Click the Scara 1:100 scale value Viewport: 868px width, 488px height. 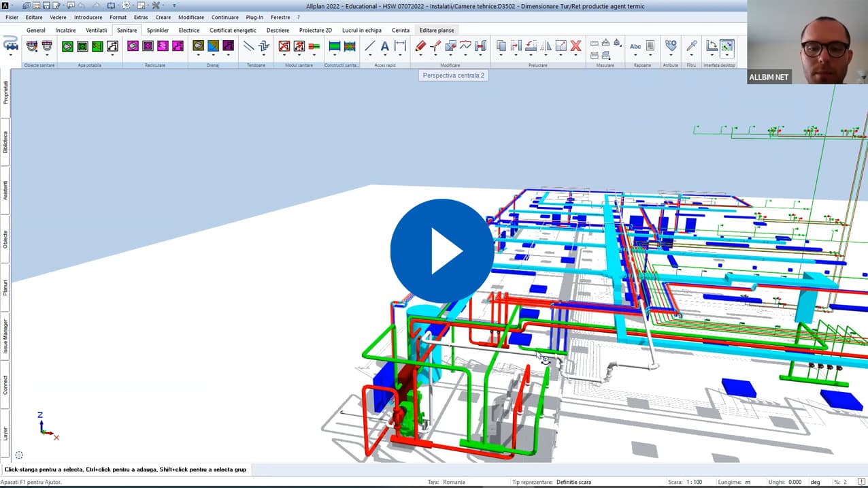695,482
